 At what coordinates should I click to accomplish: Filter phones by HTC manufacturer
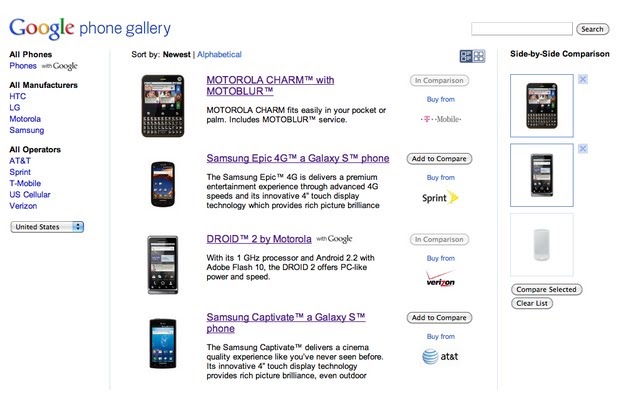click(x=18, y=97)
